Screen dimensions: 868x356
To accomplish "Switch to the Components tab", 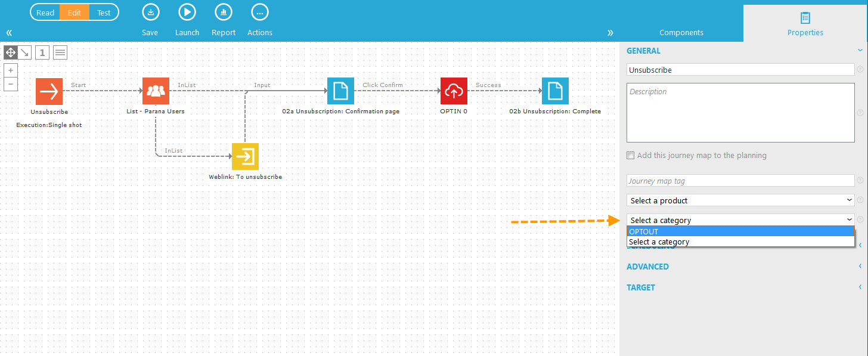I will pyautogui.click(x=681, y=33).
